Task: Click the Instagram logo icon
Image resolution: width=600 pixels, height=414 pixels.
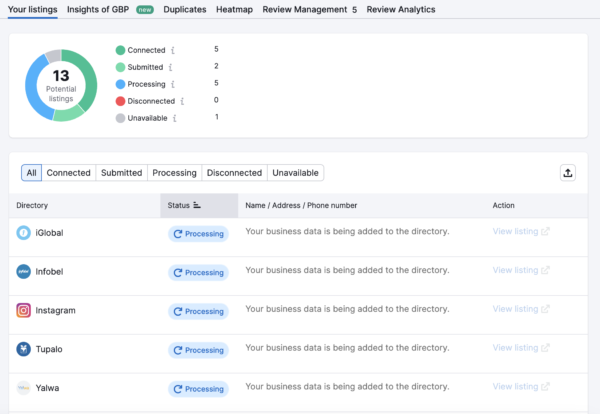Action: coord(24,311)
